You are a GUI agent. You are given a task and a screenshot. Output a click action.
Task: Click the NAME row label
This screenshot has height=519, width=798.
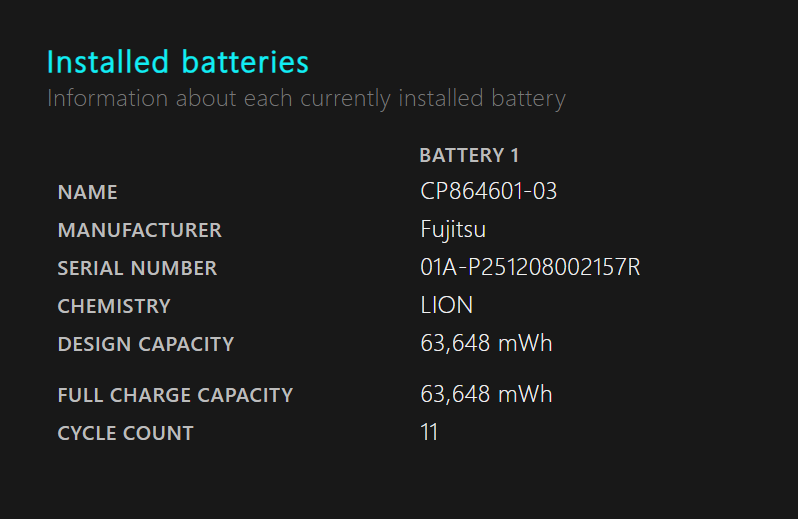click(x=88, y=192)
